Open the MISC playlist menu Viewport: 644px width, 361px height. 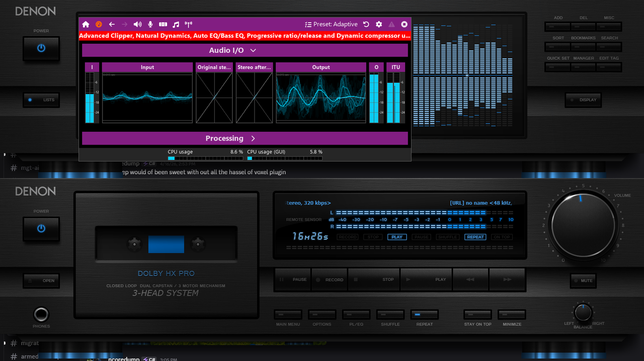[609, 27]
